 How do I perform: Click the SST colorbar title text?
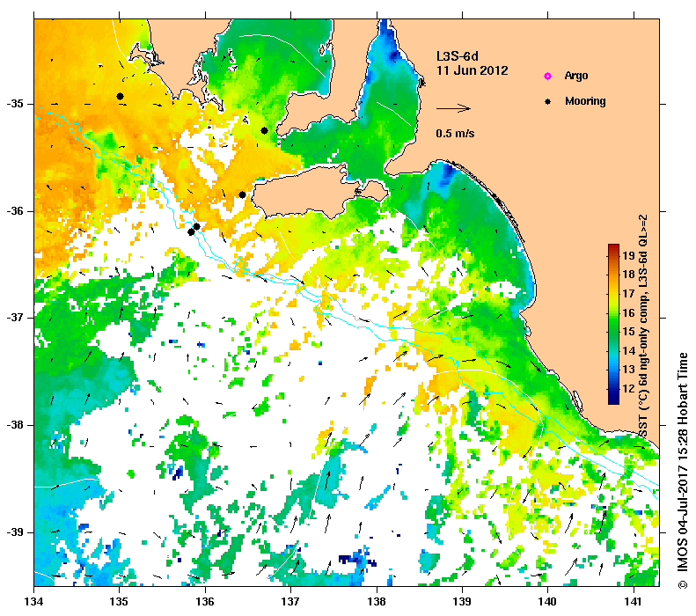[x=643, y=326]
